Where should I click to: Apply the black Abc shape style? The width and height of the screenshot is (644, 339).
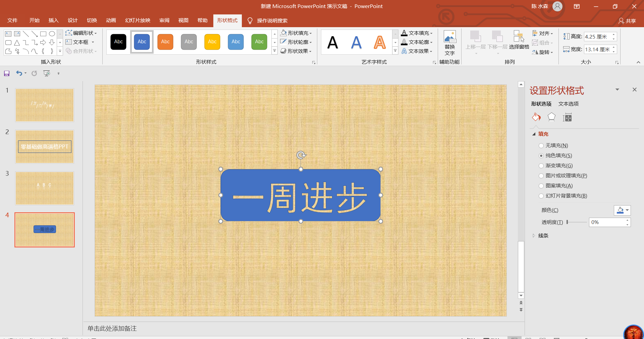[x=118, y=42]
